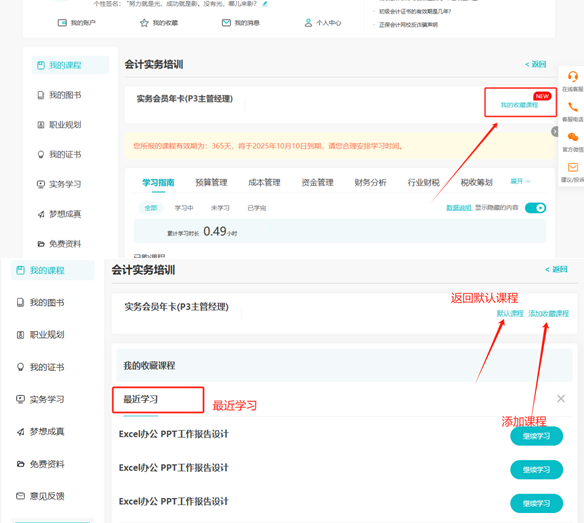584x523 pixels.
Task: Open the 官方微信 WeChat icon
Action: 572,137
